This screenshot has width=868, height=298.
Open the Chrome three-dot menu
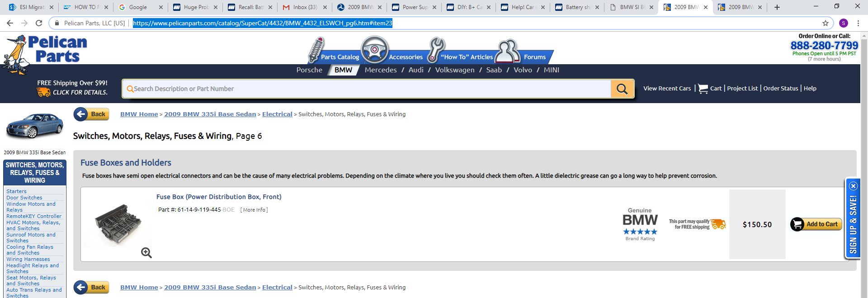point(858,23)
